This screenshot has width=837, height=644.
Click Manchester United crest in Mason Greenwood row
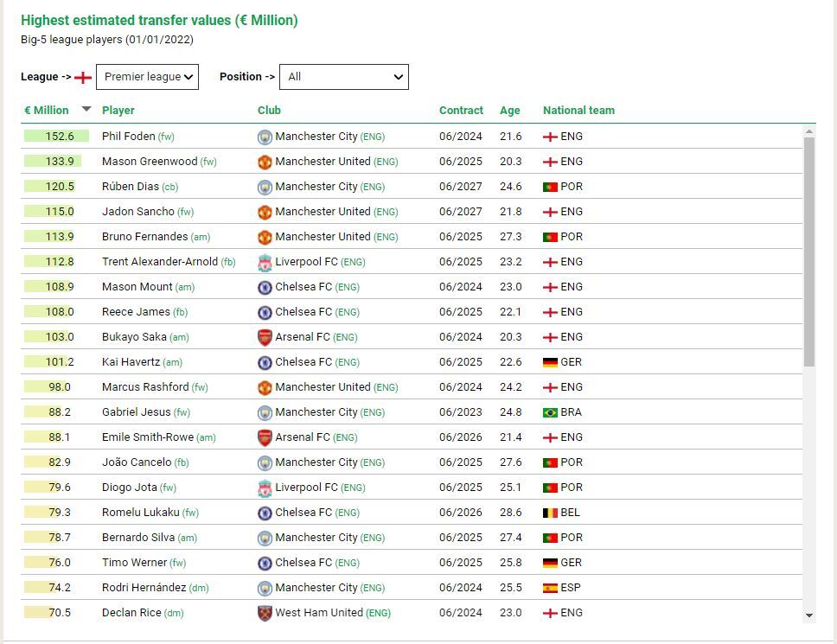[x=265, y=162]
